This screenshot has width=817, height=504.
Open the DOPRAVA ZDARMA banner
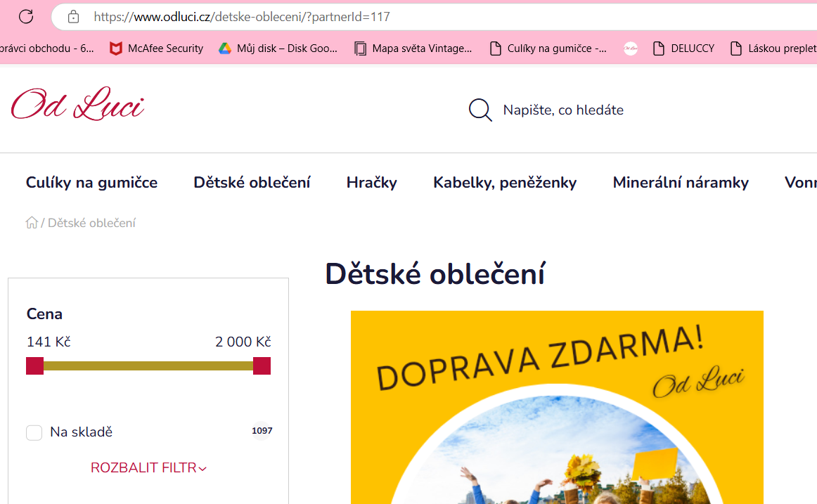click(x=557, y=407)
